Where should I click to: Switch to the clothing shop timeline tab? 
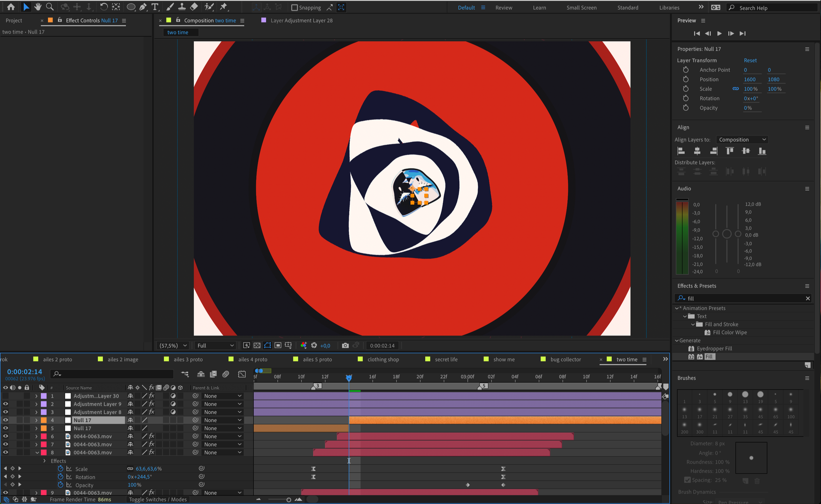tap(383, 359)
